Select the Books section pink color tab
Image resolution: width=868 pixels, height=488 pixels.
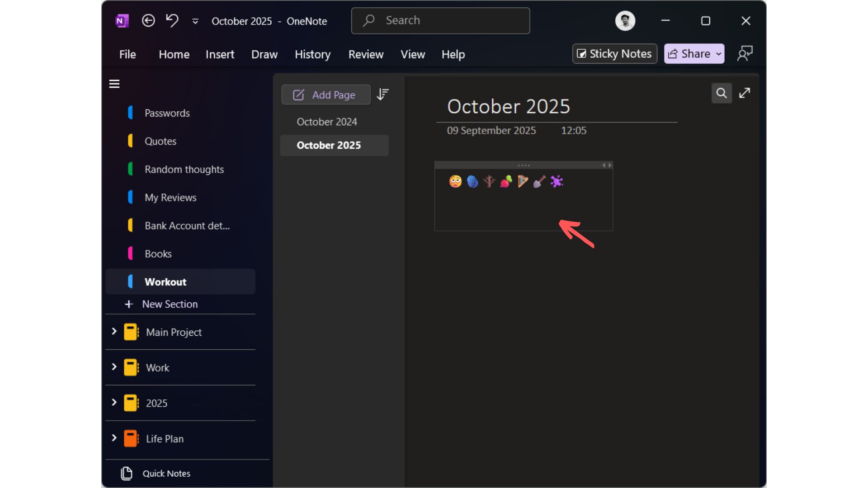(131, 253)
